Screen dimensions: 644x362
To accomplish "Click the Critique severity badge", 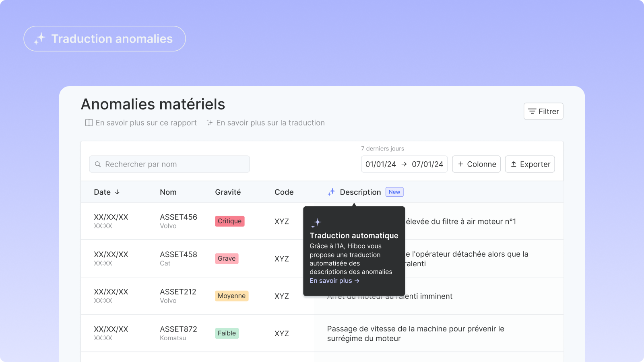I will coord(230,221).
